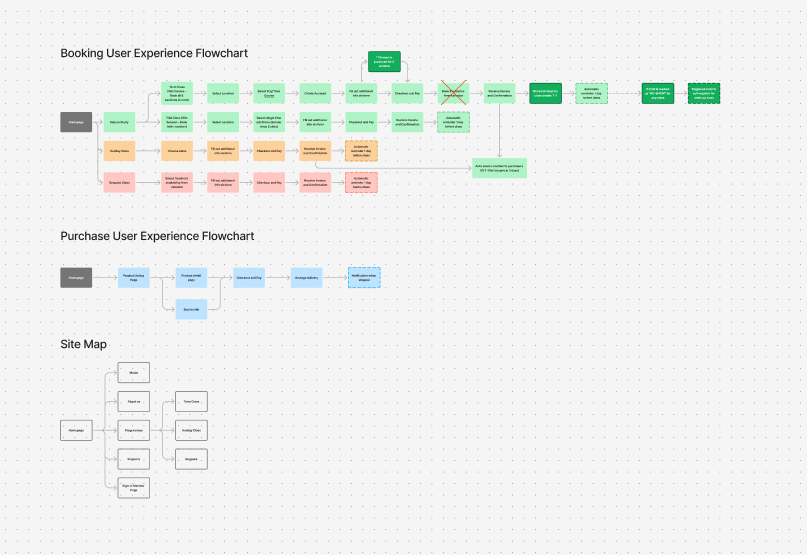Select the green 'Create Account' node
Screen dimensions: 807x555
[x=315, y=93]
